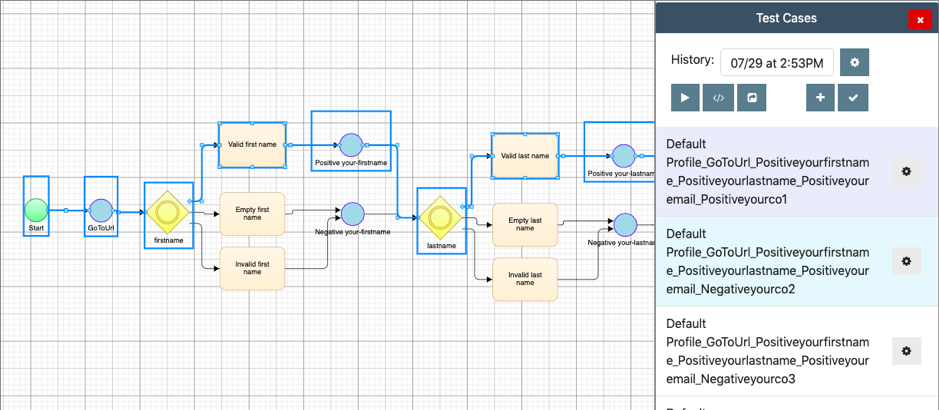The image size is (939, 410).
Task: Select test case ending in Negativeyourco3
Action: tap(797, 351)
